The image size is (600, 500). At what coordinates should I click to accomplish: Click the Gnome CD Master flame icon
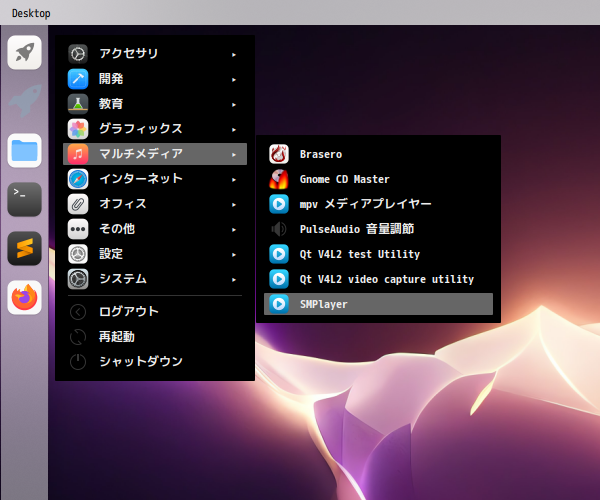tap(279, 179)
